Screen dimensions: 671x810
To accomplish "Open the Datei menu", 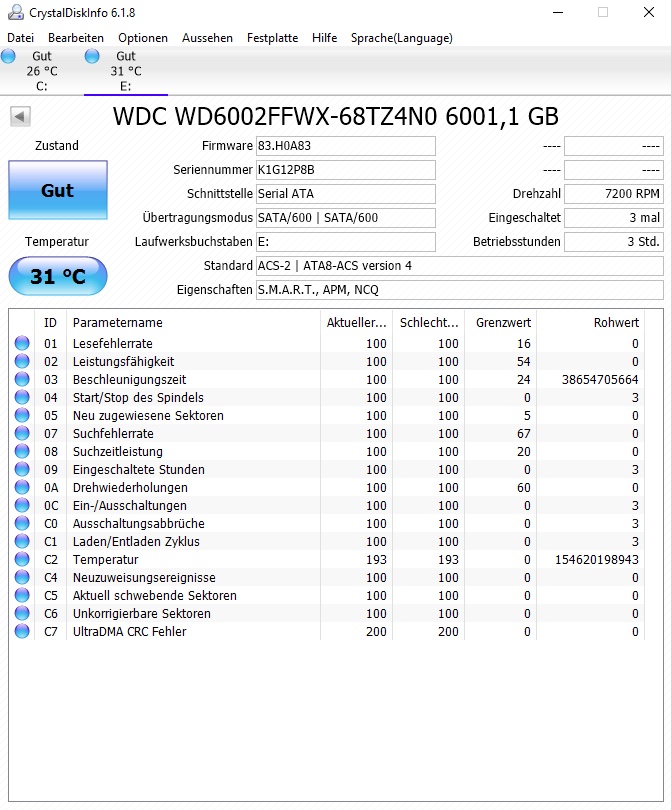I will [21, 38].
